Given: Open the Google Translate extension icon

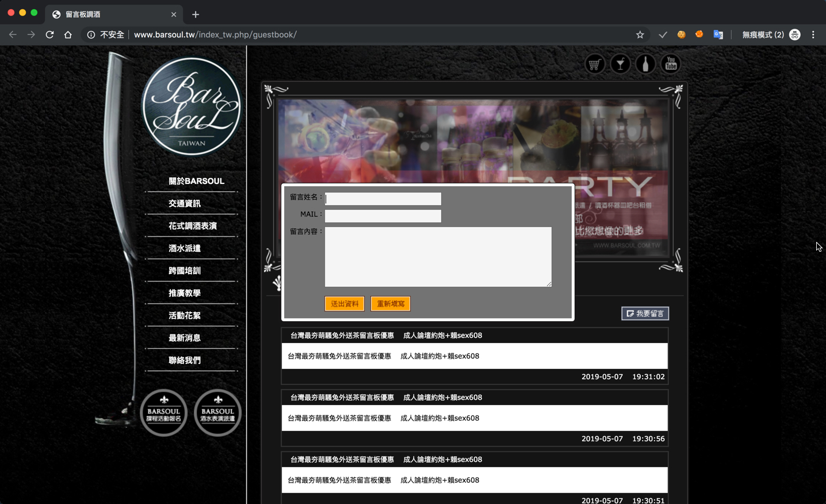Looking at the screenshot, I should (x=718, y=34).
